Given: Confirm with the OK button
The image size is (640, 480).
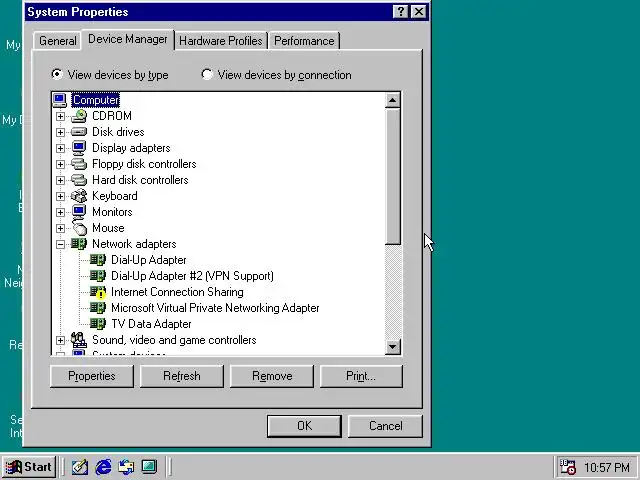Looking at the screenshot, I should click(304, 426).
